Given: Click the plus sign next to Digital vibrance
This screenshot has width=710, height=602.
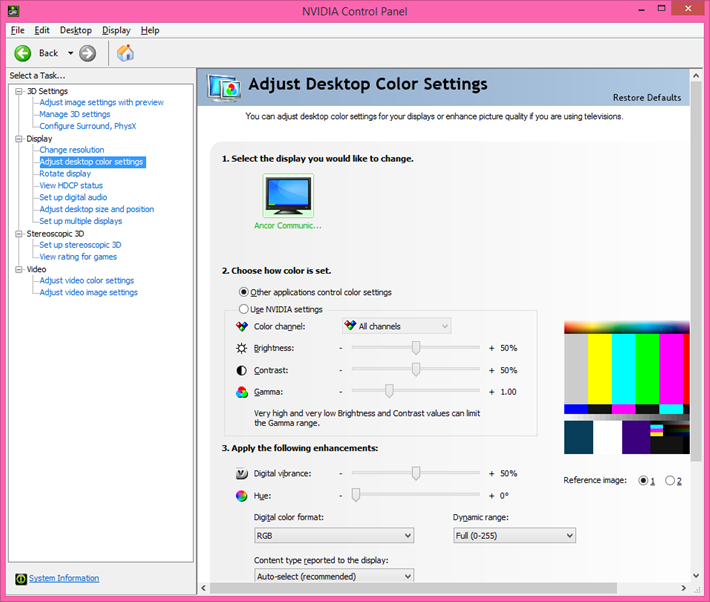Looking at the screenshot, I should 491,474.
